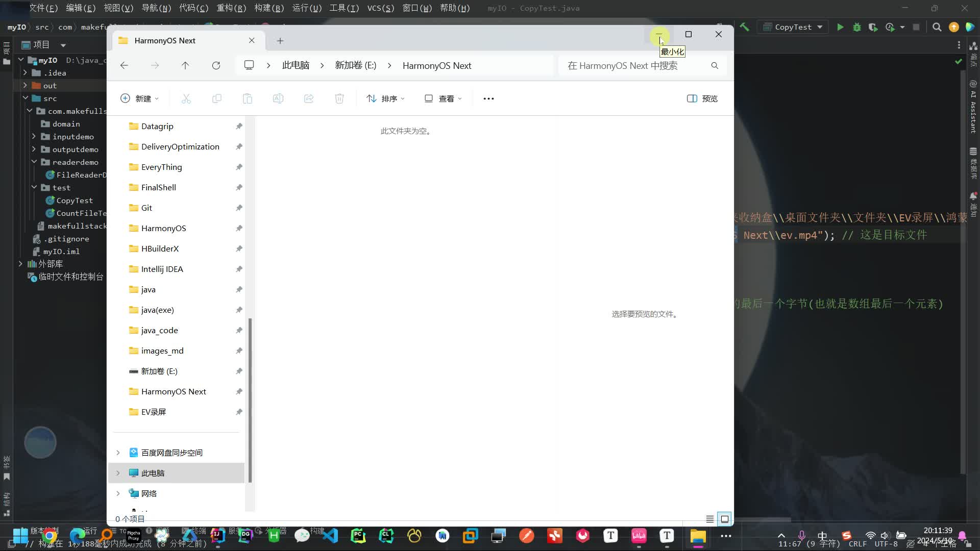Viewport: 980px width, 551px height.
Task: Open the Refactor menu in IntelliJ
Action: coord(231,8)
